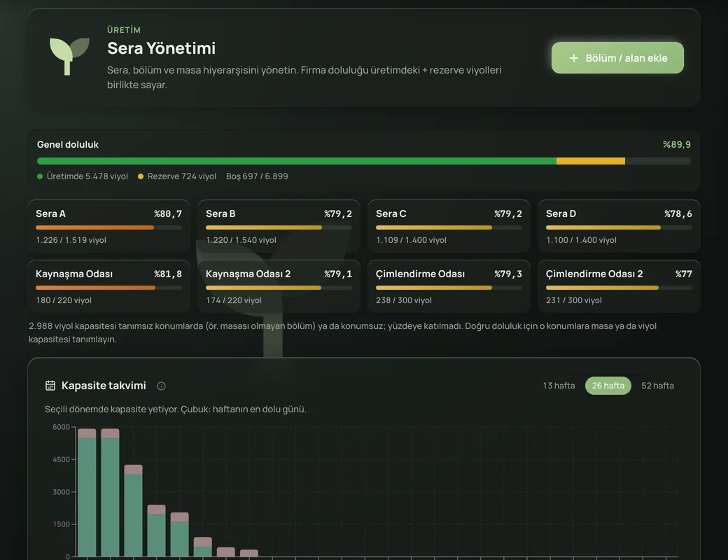728x560 pixels.
Task: Click the Bölüm / alan ekle button
Action: point(617,58)
